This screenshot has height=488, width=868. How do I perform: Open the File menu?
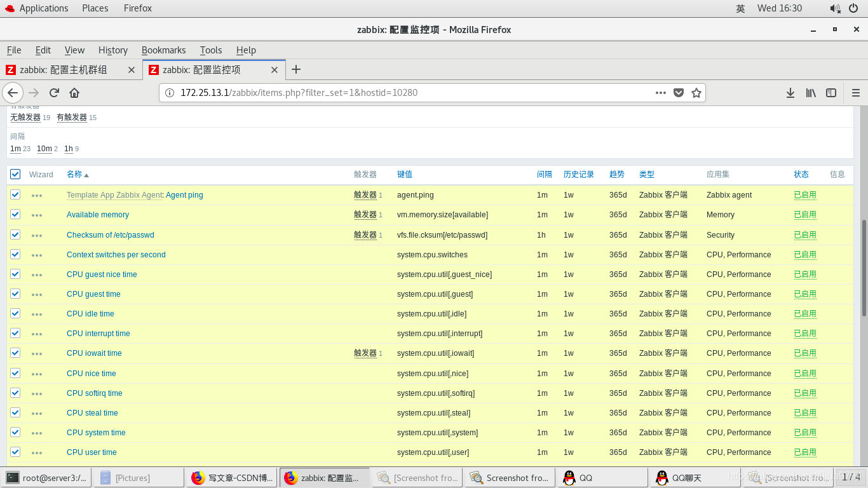tap(14, 50)
